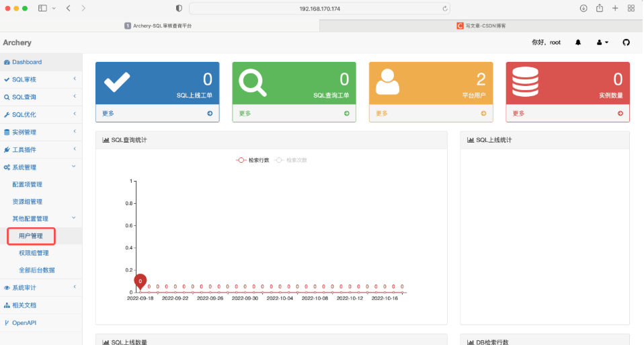Open 用户管理 page

point(31,236)
